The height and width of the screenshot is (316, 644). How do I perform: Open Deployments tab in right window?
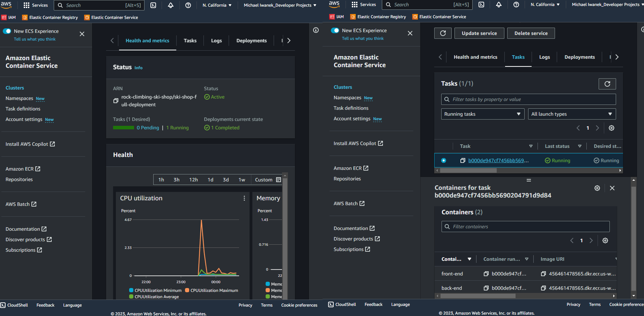[x=580, y=57]
